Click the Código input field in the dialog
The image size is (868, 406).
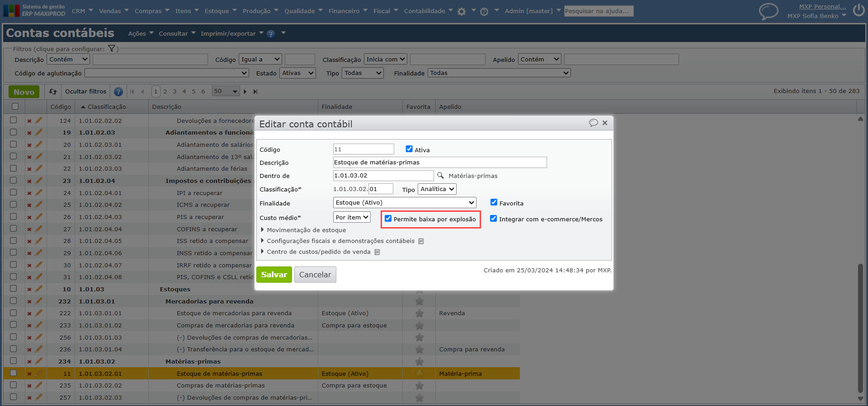363,149
